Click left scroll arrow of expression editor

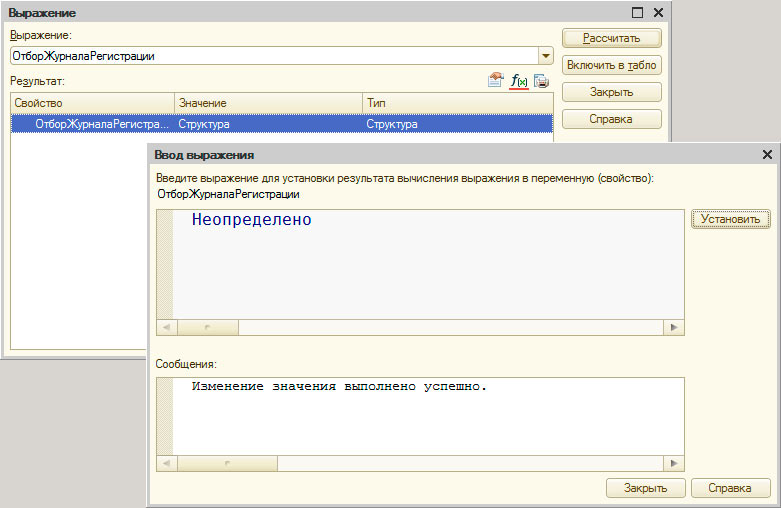[x=167, y=327]
